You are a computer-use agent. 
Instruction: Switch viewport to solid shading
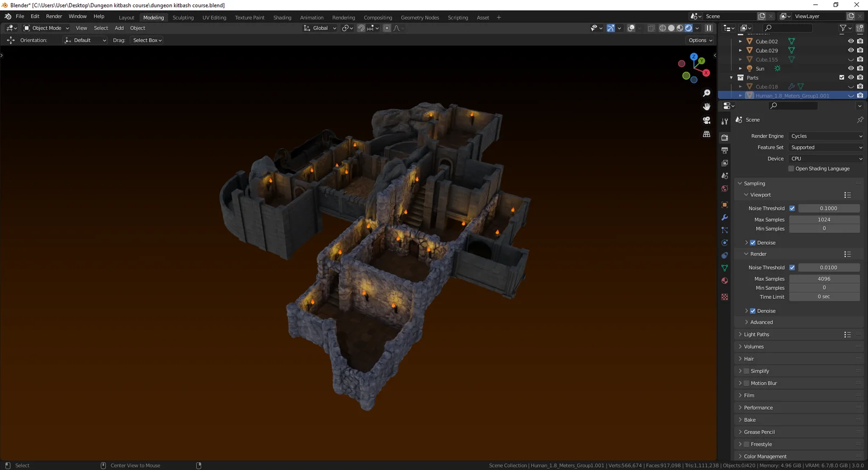click(x=671, y=28)
